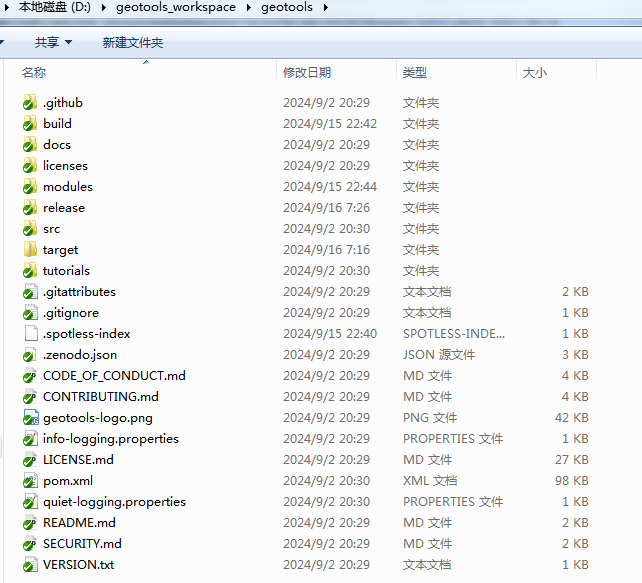Click the VERSION.txt file icon
642x583 pixels.
coord(30,565)
